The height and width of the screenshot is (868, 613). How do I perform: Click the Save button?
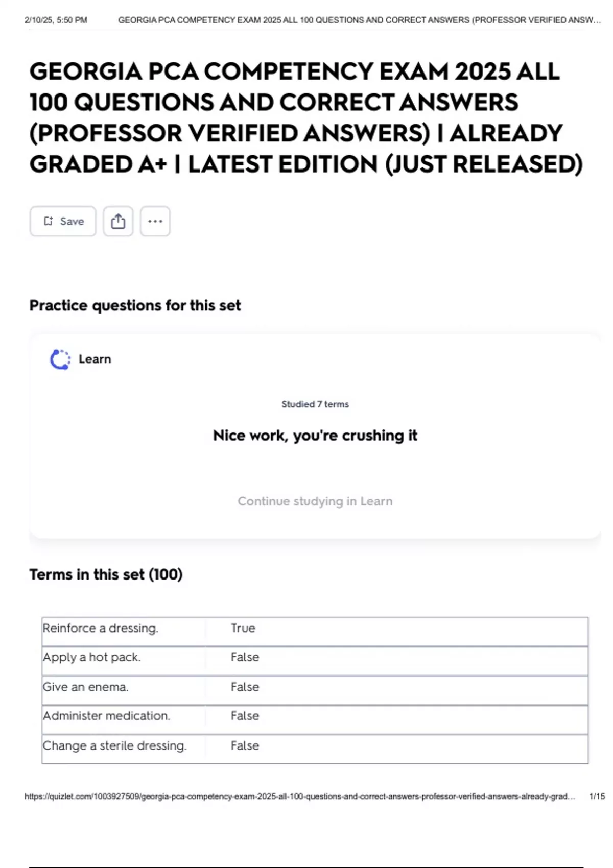pos(63,221)
